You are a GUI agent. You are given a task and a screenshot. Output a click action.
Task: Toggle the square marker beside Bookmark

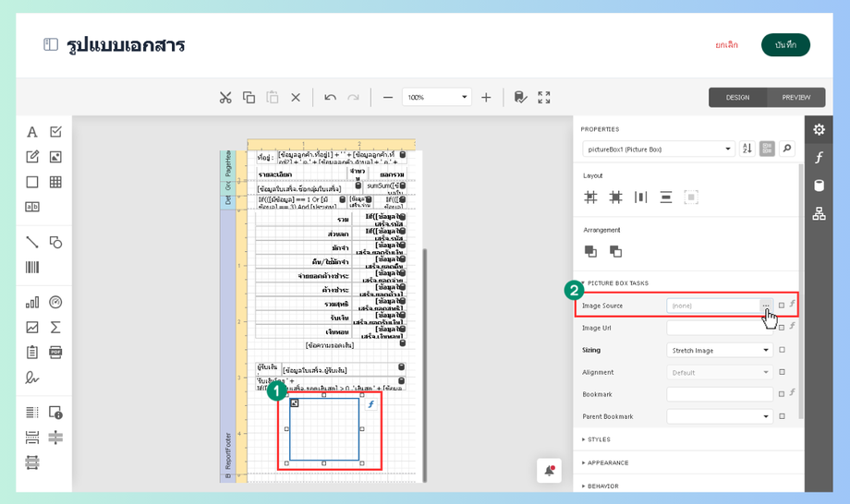coord(782,394)
